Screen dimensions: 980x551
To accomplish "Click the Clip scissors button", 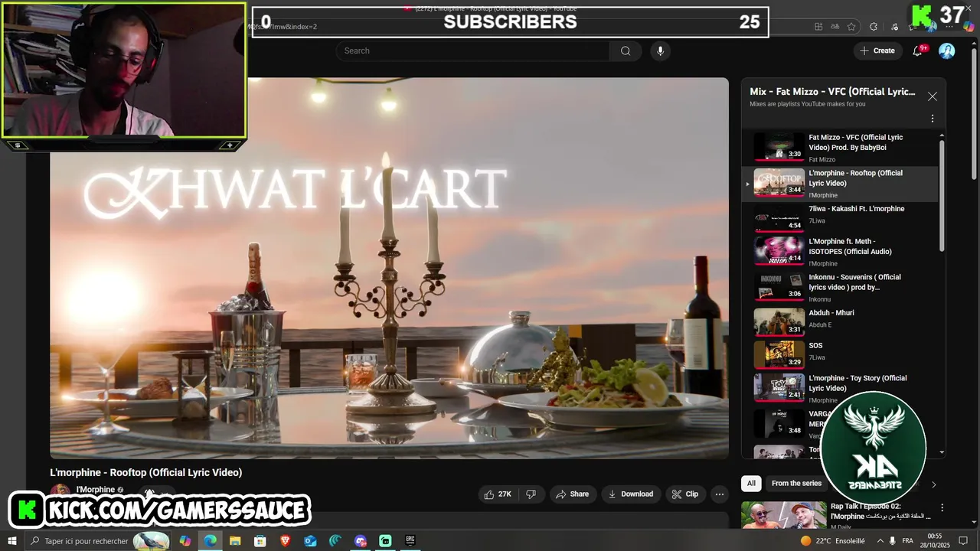I will [x=684, y=494].
